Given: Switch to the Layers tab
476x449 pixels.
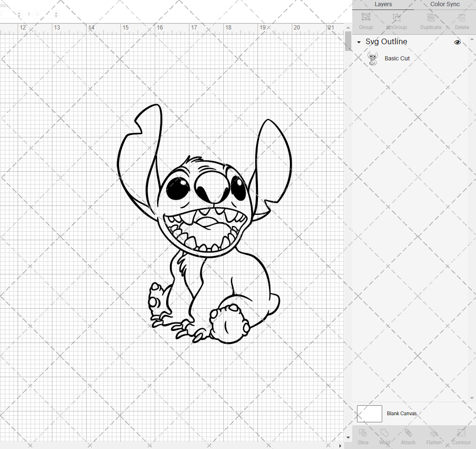Looking at the screenshot, I should 383,4.
